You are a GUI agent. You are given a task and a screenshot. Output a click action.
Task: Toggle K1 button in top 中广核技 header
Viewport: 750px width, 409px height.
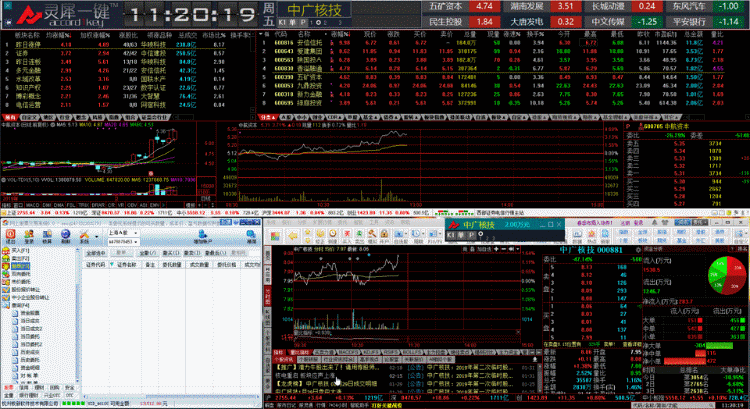282,22
